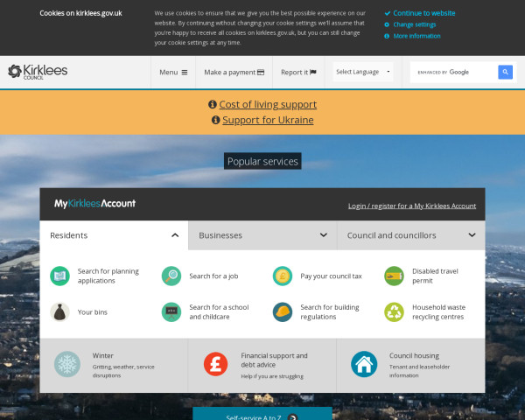Click the green recycling symbol icon
Image resolution: width=525 pixels, height=420 pixels.
click(394, 312)
